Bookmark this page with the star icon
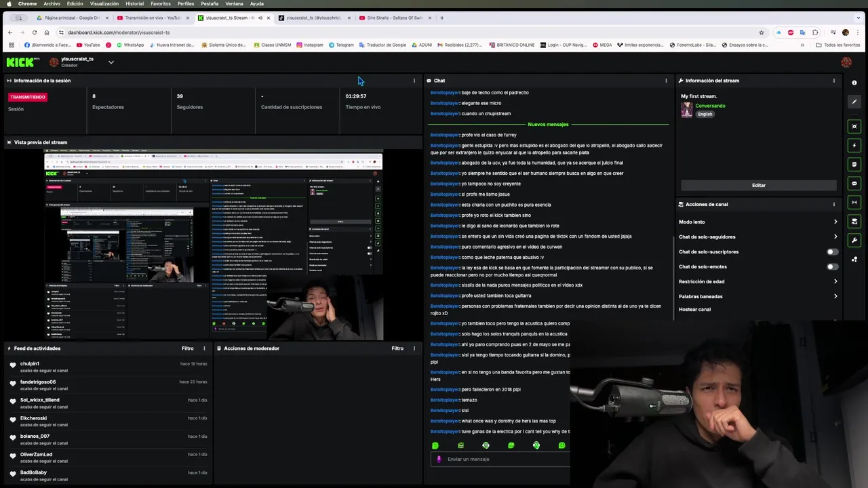 click(x=762, y=33)
